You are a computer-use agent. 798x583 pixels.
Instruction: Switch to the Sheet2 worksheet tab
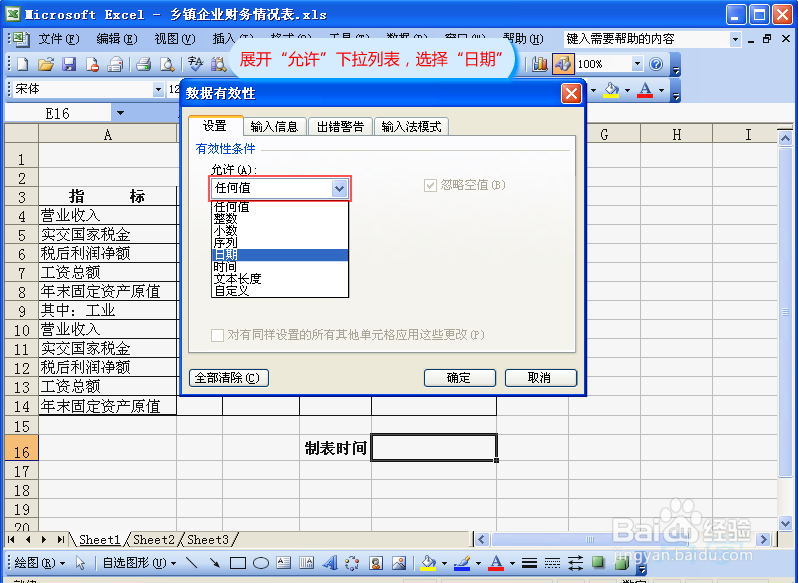pyautogui.click(x=154, y=540)
